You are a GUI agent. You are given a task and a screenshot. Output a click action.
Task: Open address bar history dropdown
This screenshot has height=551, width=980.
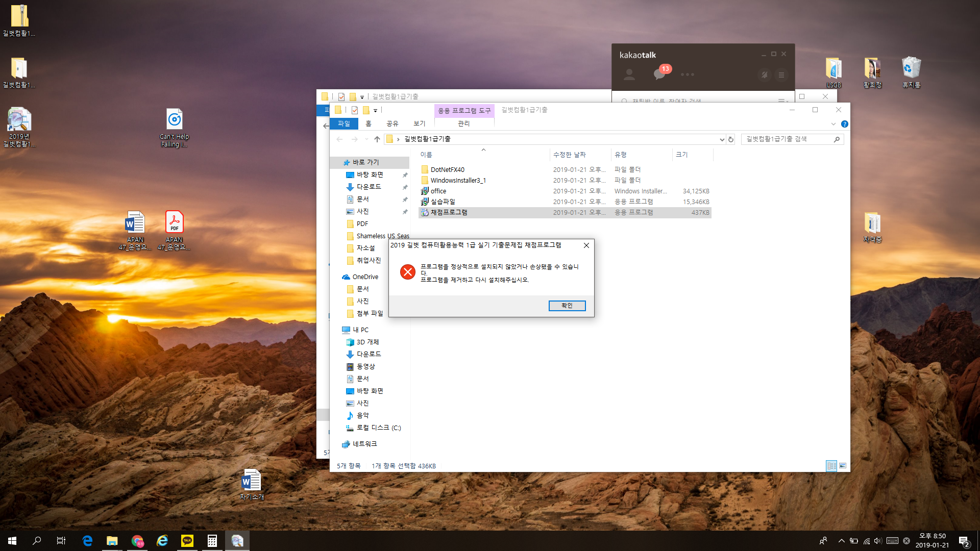(x=722, y=139)
